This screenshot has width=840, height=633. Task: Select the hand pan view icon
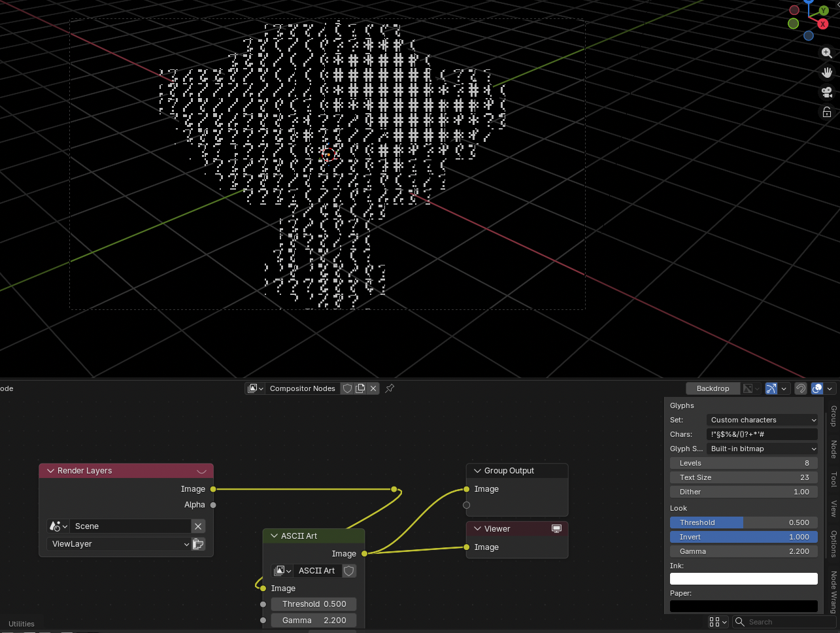click(x=827, y=73)
